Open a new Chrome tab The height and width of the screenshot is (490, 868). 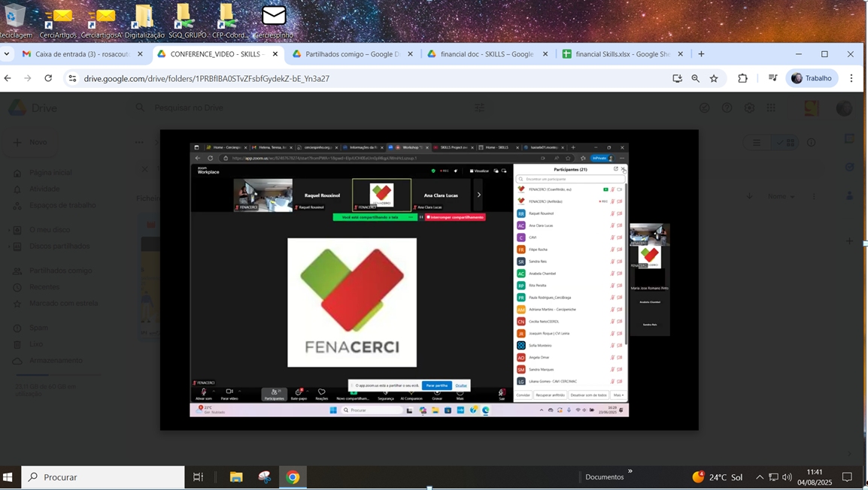point(701,54)
